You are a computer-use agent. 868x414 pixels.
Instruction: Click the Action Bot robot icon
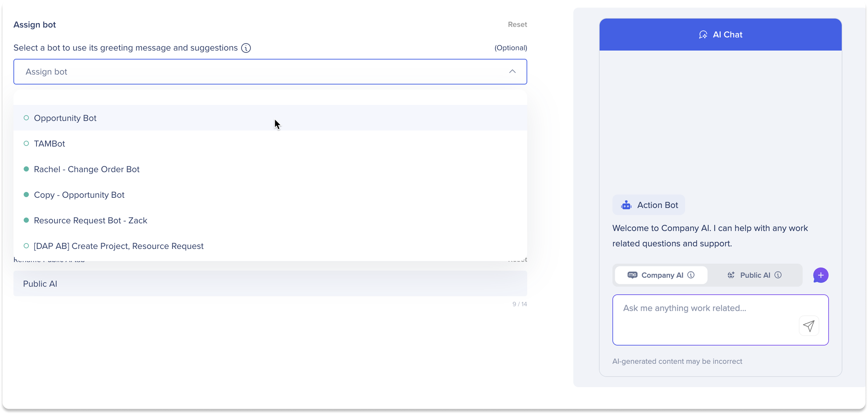click(626, 205)
